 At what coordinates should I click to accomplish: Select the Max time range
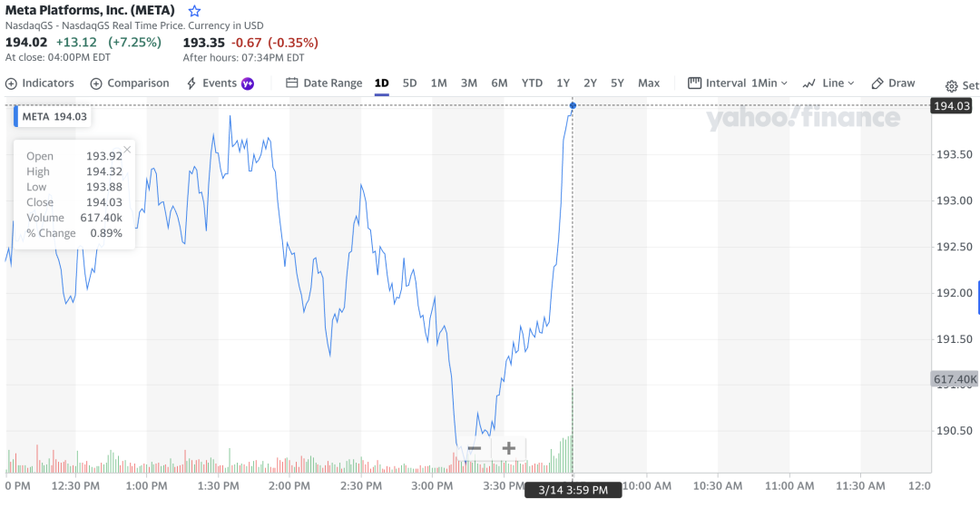tap(648, 83)
